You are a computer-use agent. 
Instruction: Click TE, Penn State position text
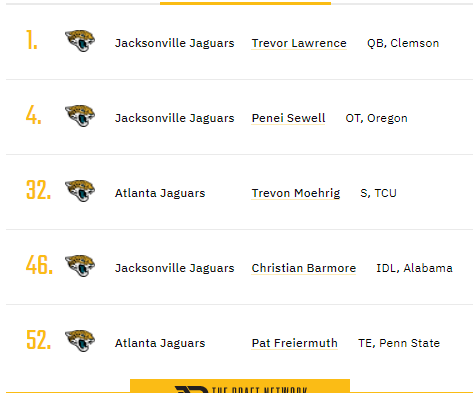point(399,343)
